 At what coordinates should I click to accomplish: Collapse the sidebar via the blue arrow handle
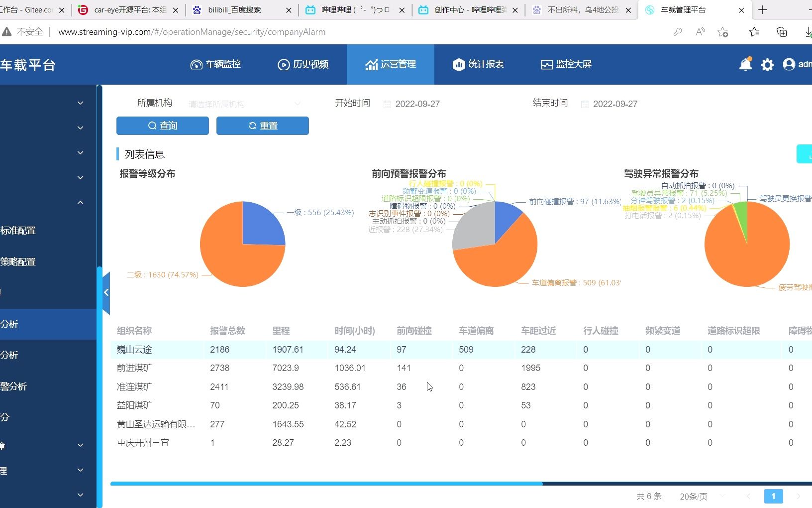(x=106, y=292)
